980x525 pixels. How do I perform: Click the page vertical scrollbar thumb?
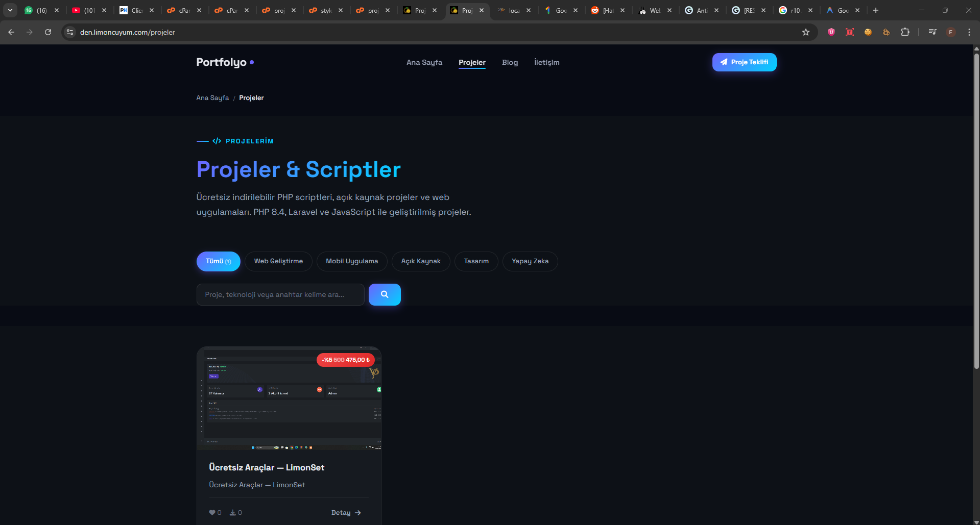976,209
